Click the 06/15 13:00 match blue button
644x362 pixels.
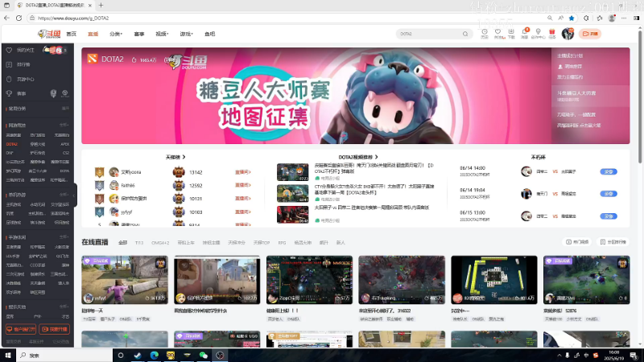coord(609,216)
